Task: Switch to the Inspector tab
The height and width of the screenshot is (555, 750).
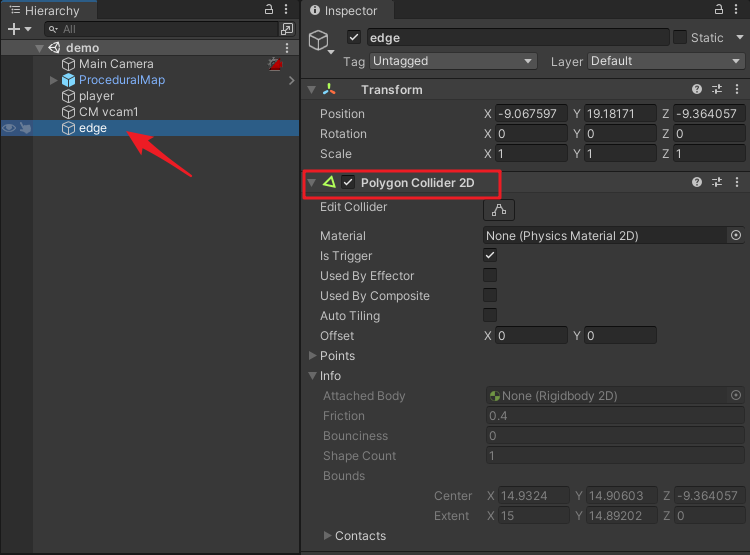Action: [347, 10]
